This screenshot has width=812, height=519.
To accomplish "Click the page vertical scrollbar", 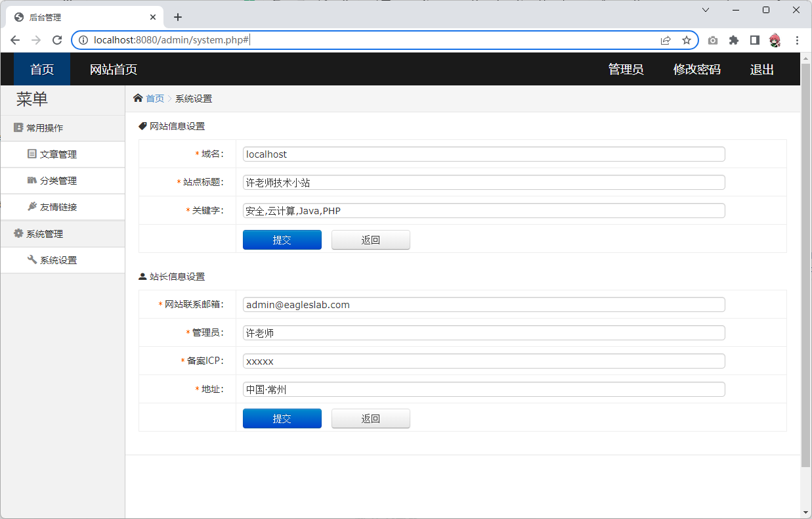I will (805, 263).
